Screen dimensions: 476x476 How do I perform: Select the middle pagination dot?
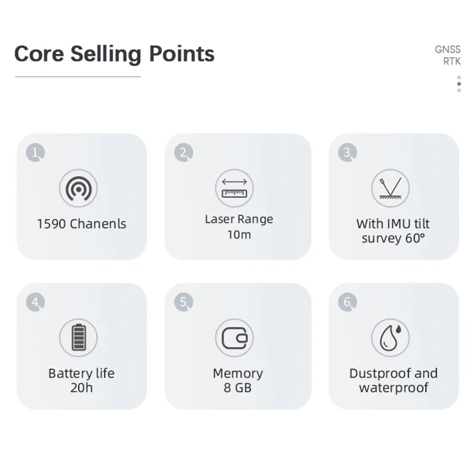pos(459,84)
